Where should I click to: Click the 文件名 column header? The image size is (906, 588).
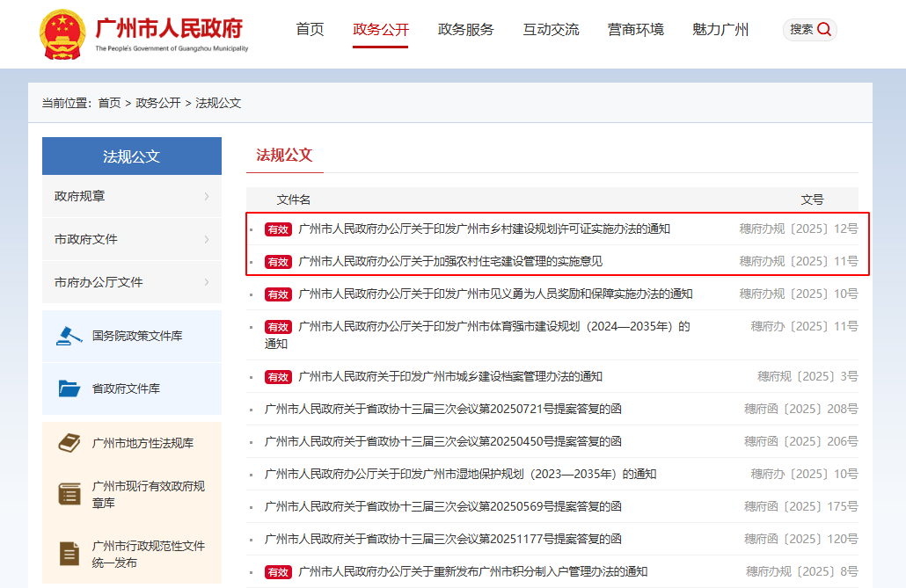click(294, 200)
